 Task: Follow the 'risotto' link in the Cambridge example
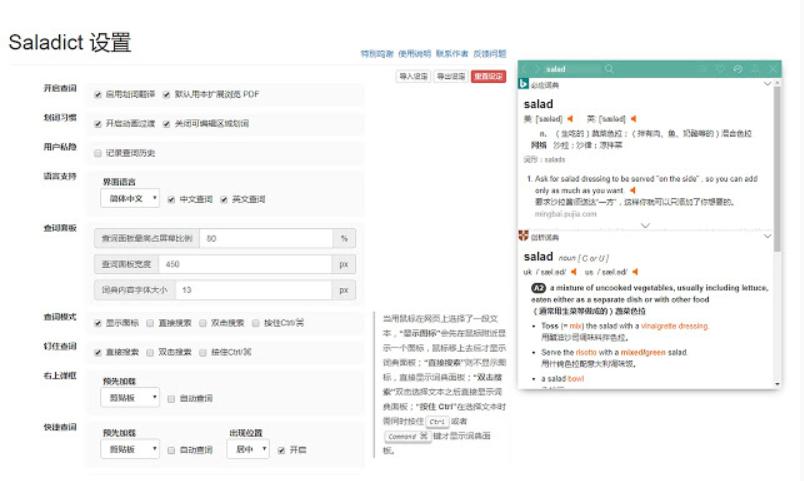(x=586, y=352)
